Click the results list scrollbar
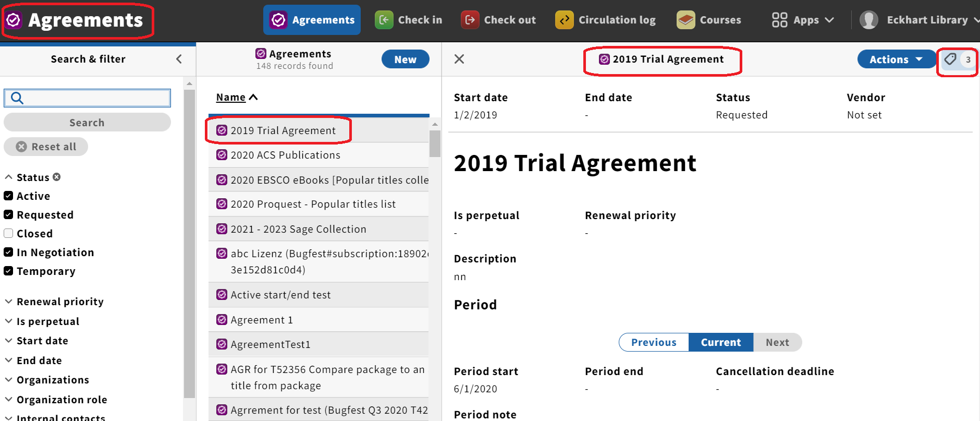 coord(435,143)
